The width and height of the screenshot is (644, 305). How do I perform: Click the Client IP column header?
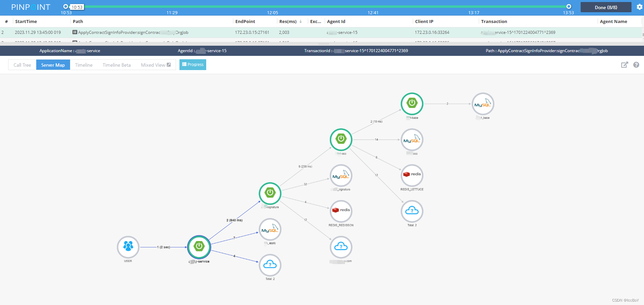click(x=424, y=21)
